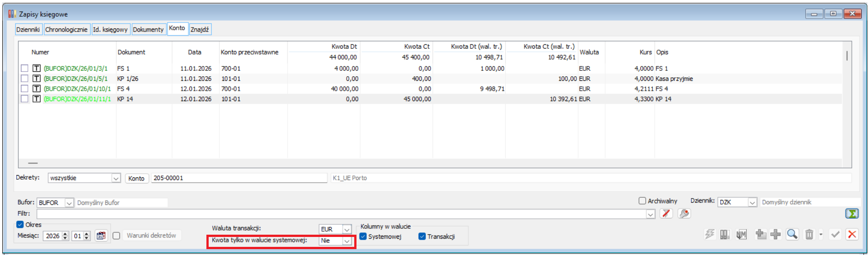The image size is (868, 255).
Task: Click the trash can delete icon
Action: point(809,234)
